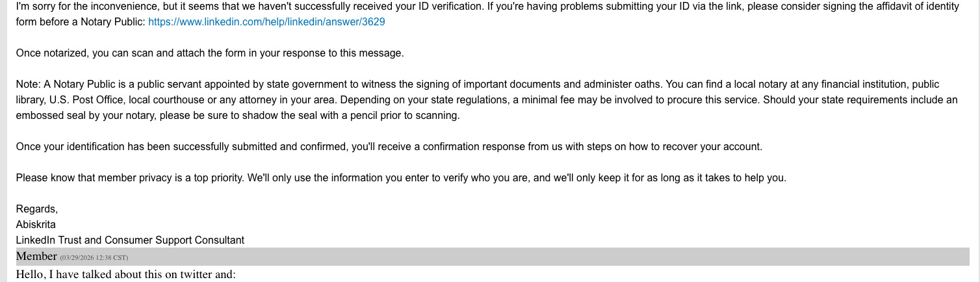The width and height of the screenshot is (980, 282).
Task: Click the line starting 'Once notarized, you can scan'
Action: (210, 53)
